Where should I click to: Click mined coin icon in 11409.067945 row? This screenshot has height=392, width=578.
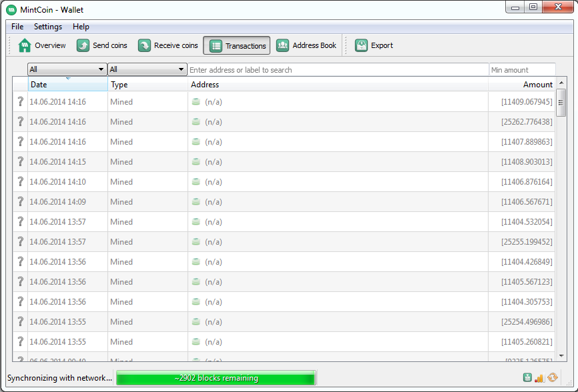[196, 101]
